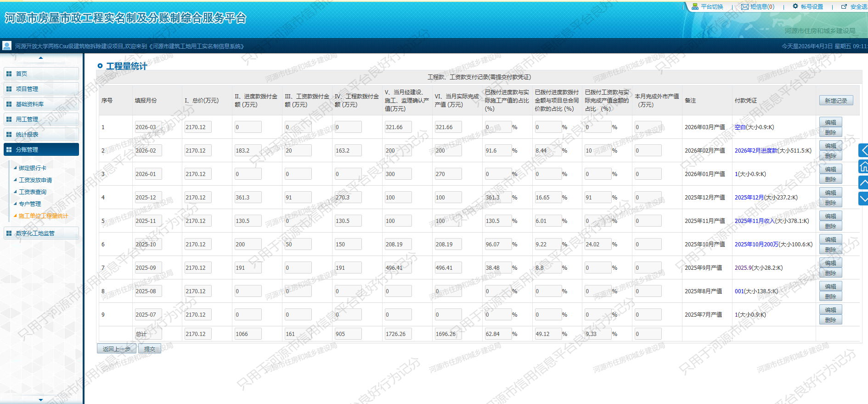Select 绑定银行卡 submenu item

point(33,168)
